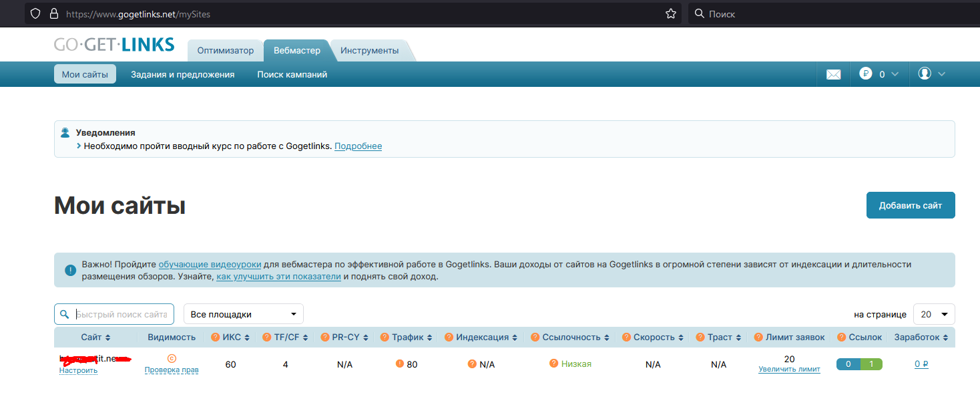Image resolution: width=980 pixels, height=413 pixels.
Task: Click the Видимость column header
Action: (172, 337)
